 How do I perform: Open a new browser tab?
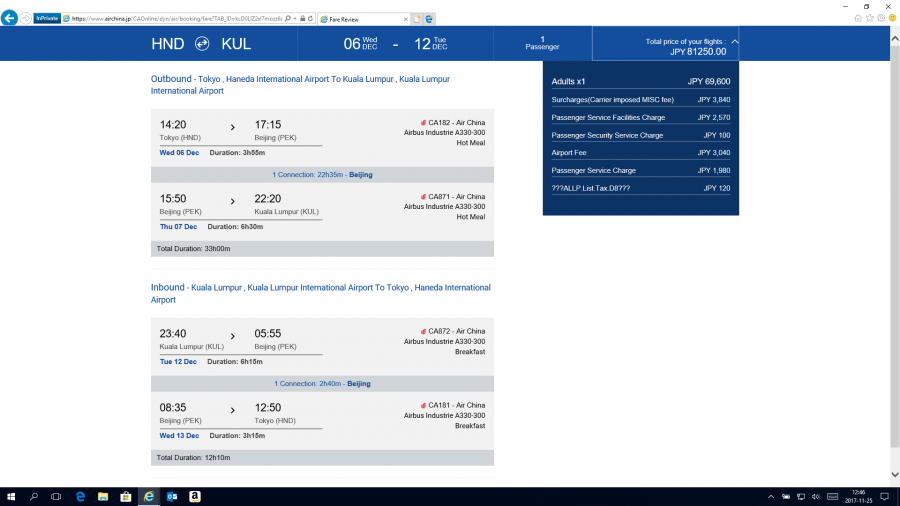(417, 18)
